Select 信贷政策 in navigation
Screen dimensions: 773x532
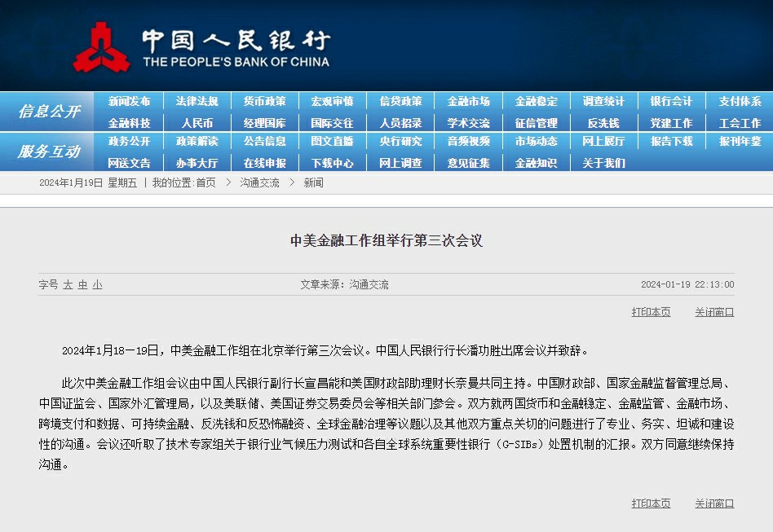pos(401,102)
